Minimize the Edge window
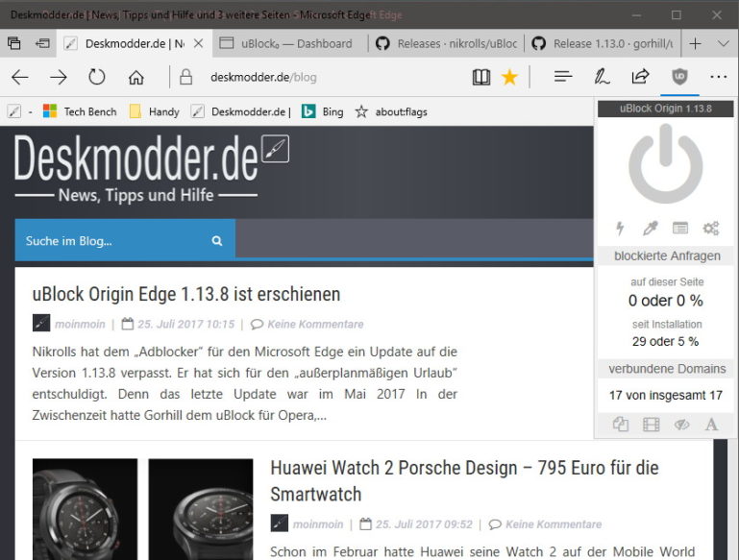 (x=636, y=15)
